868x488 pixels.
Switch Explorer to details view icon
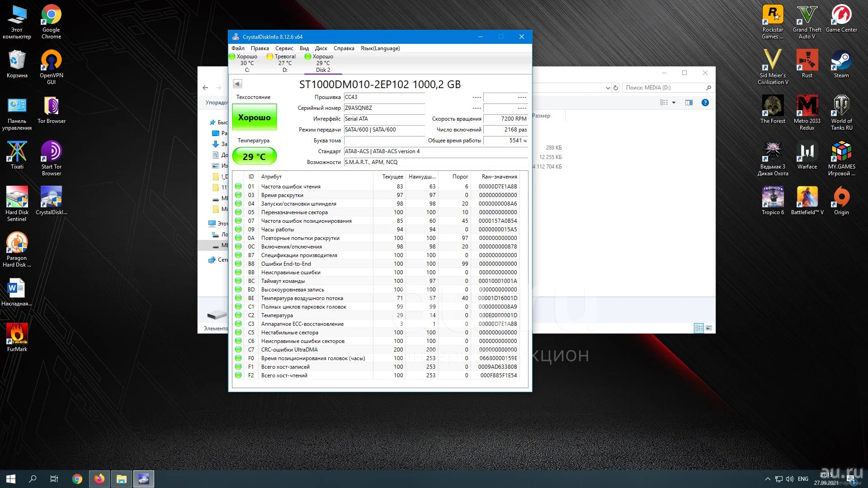tap(699, 328)
